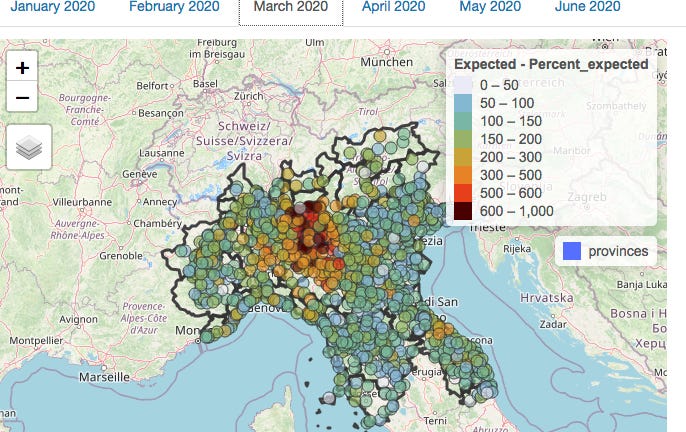Screen dimensions: 686x432
Task: Click the Montpellier city label
Action: (36, 341)
